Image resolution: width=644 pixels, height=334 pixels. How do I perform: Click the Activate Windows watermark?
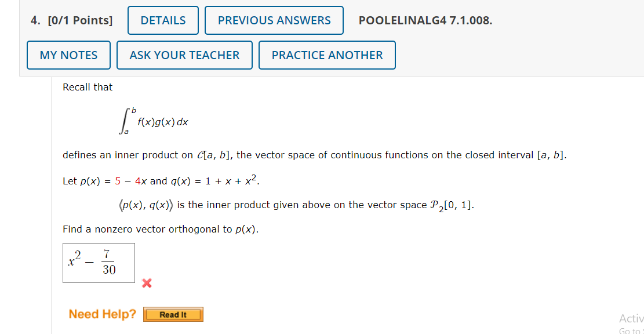coord(632,318)
